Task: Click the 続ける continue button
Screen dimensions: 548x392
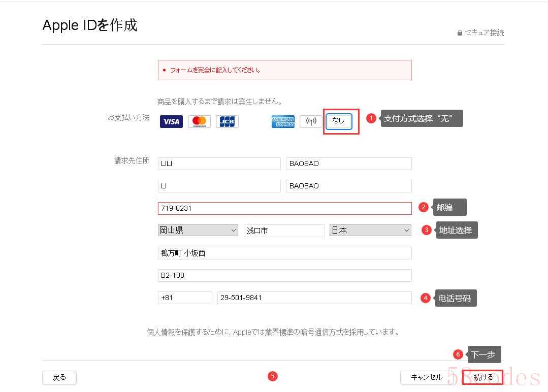Action: point(482,377)
